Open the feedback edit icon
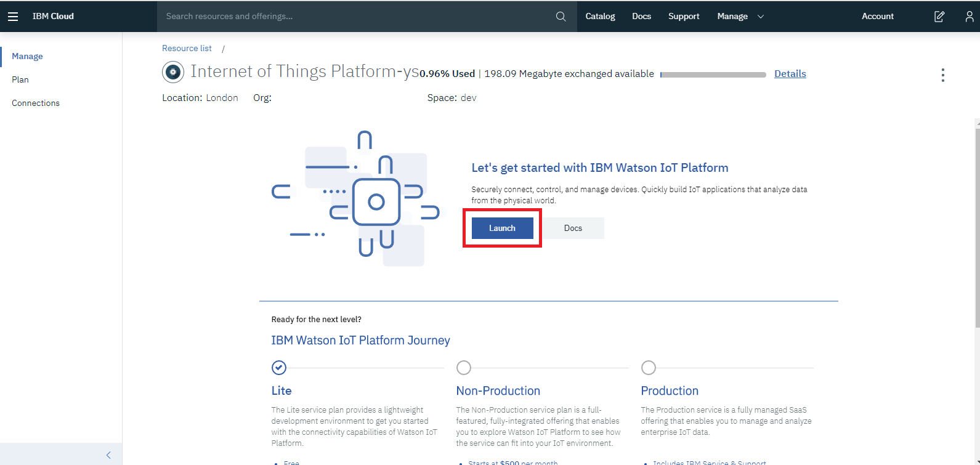The width and height of the screenshot is (980, 465). 939,17
